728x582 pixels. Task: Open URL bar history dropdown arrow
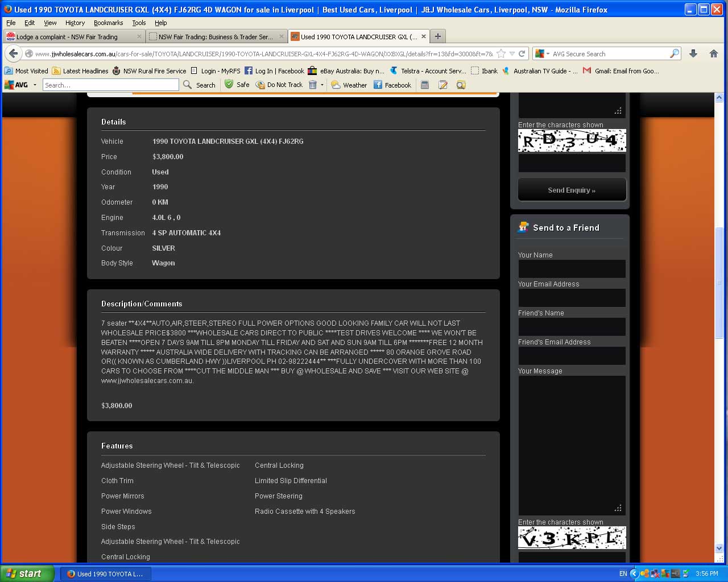pos(512,53)
